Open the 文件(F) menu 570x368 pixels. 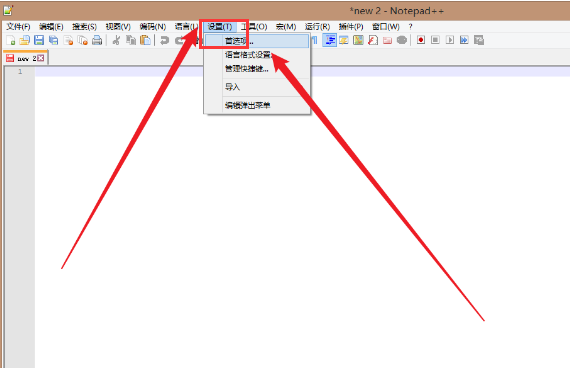point(19,27)
